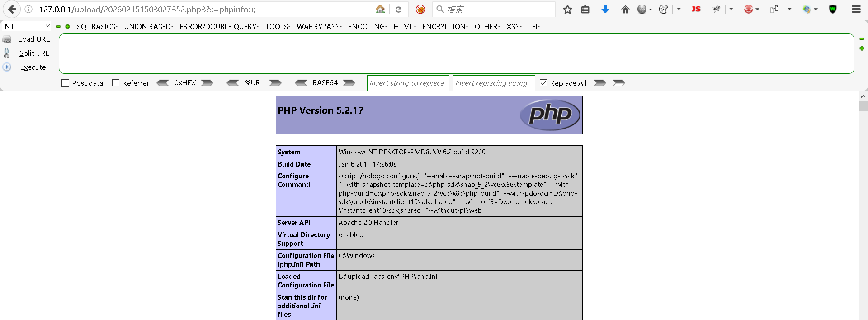Base64-decode with left arrow beside BASE64
The height and width of the screenshot is (320, 868).
pyautogui.click(x=301, y=83)
